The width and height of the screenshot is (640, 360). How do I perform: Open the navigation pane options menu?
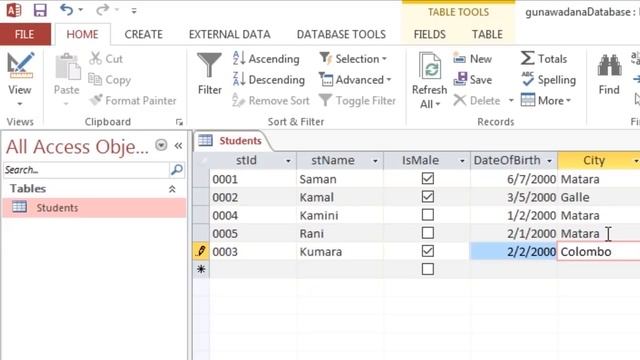click(161, 145)
